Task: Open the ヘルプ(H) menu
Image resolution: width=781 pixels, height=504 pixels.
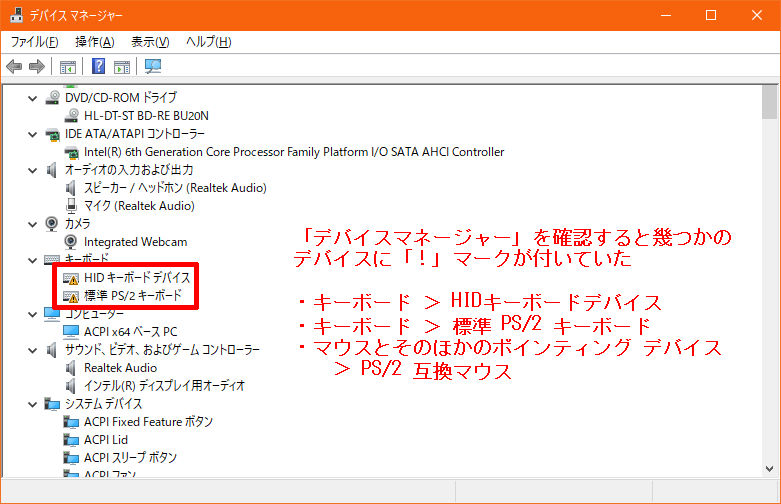Action: [208, 42]
